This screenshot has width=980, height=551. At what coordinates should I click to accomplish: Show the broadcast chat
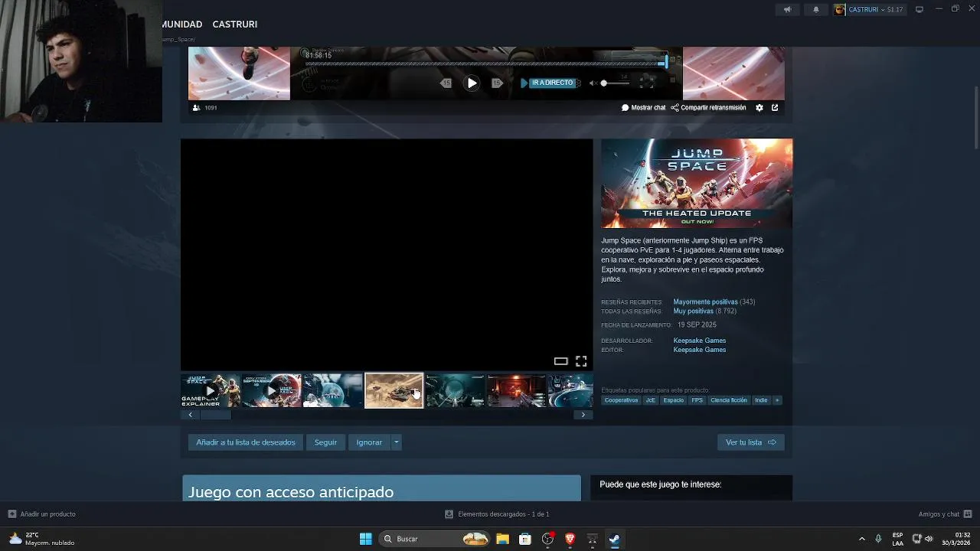point(643,108)
